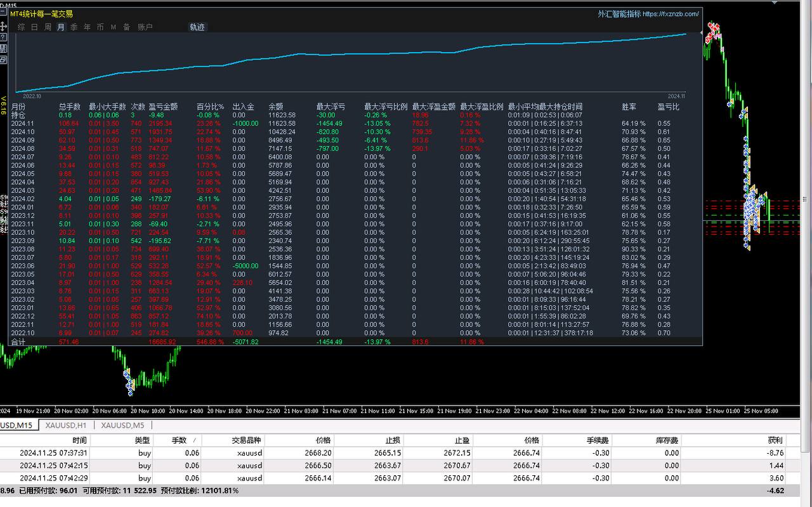Open the XAUUSD,H1 chart tab
The image size is (812, 507).
[x=67, y=425]
